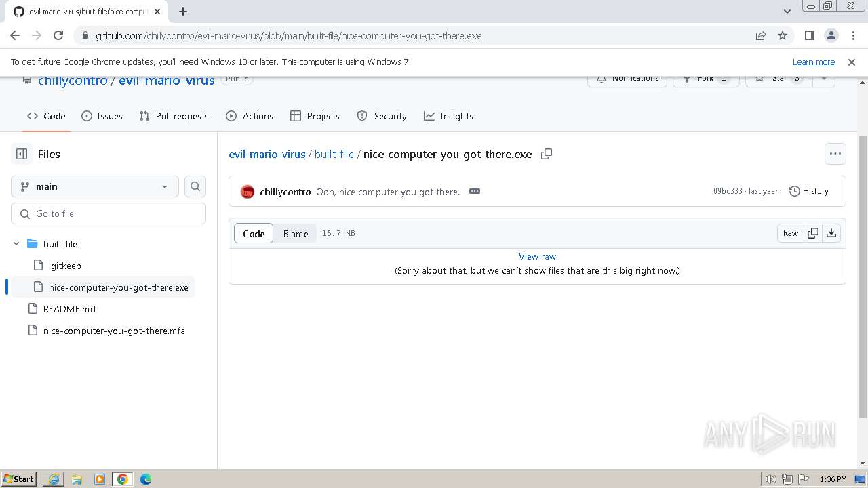
Task: Expand the commit message ellipsis
Action: click(x=475, y=191)
